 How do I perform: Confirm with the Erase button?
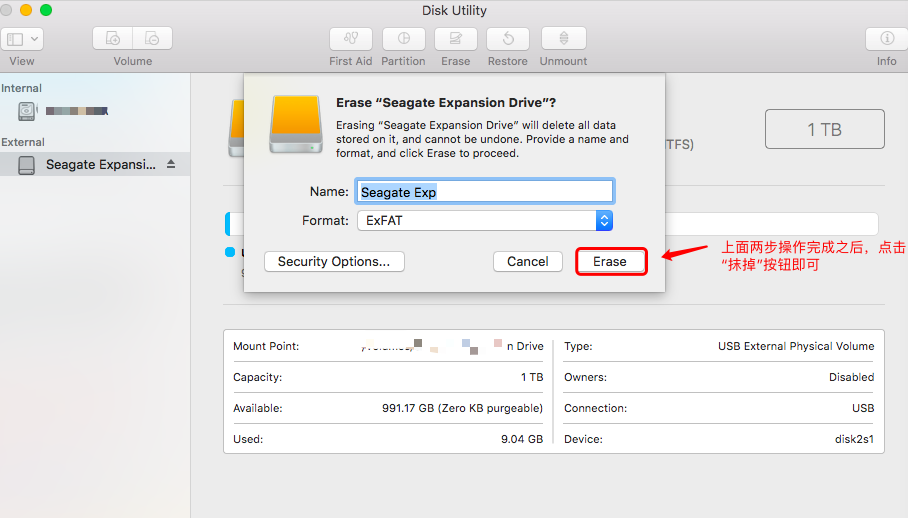point(610,262)
